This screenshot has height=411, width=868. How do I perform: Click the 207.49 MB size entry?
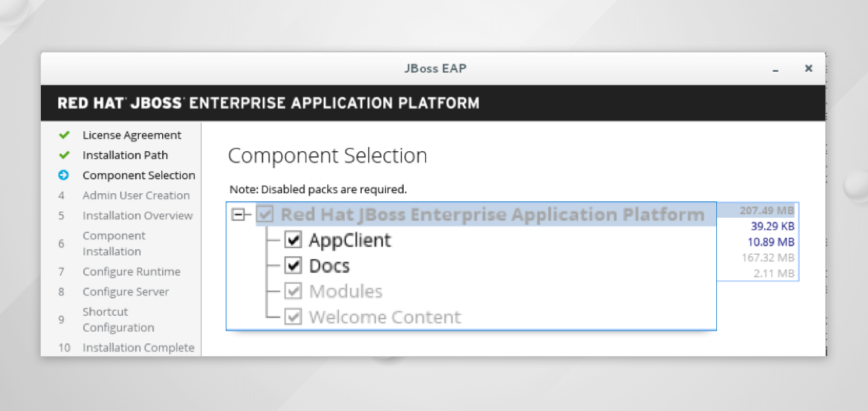click(x=766, y=211)
